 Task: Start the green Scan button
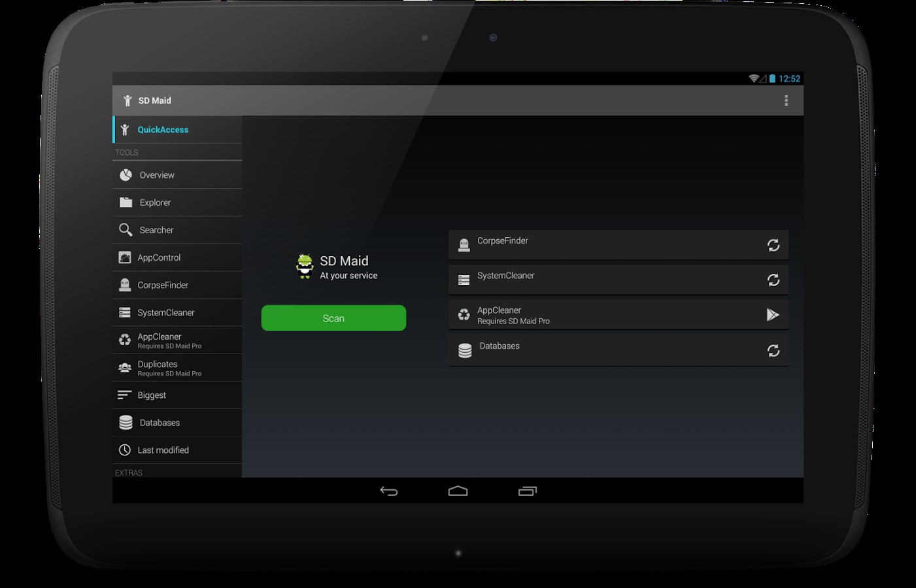pyautogui.click(x=333, y=318)
